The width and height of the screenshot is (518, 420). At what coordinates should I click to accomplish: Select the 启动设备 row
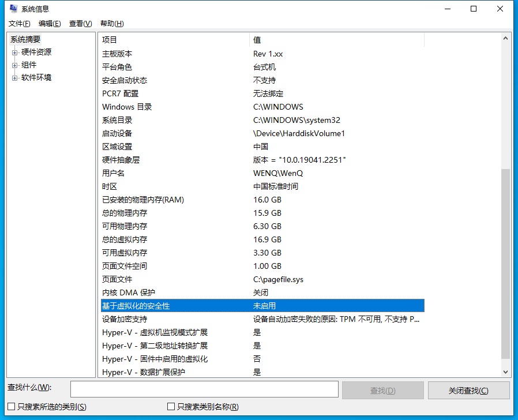click(x=262, y=133)
